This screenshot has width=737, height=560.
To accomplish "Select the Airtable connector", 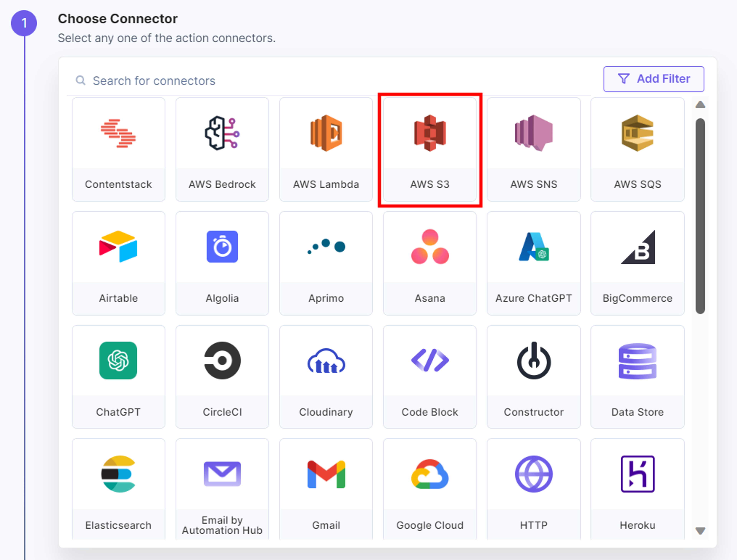I will pos(118,263).
